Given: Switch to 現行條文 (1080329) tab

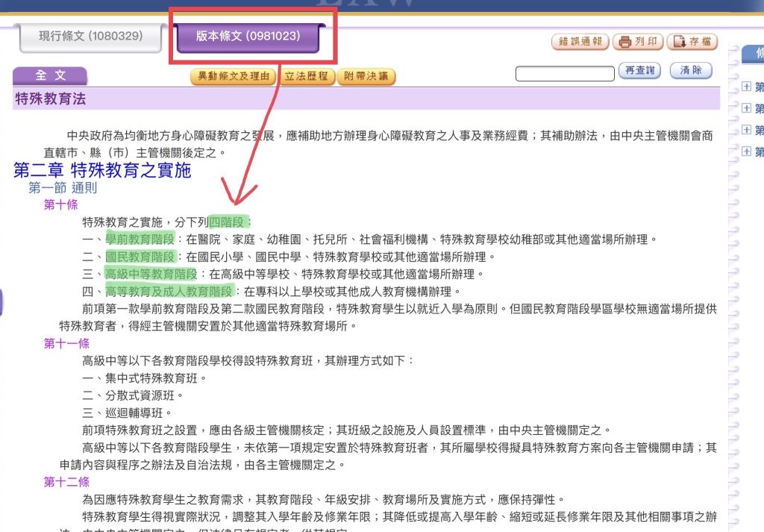Looking at the screenshot, I should point(90,37).
